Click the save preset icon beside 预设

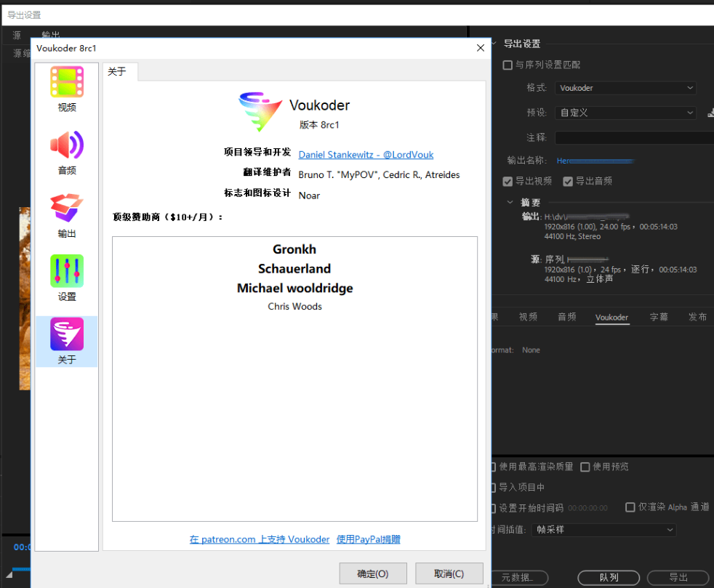[x=710, y=113]
